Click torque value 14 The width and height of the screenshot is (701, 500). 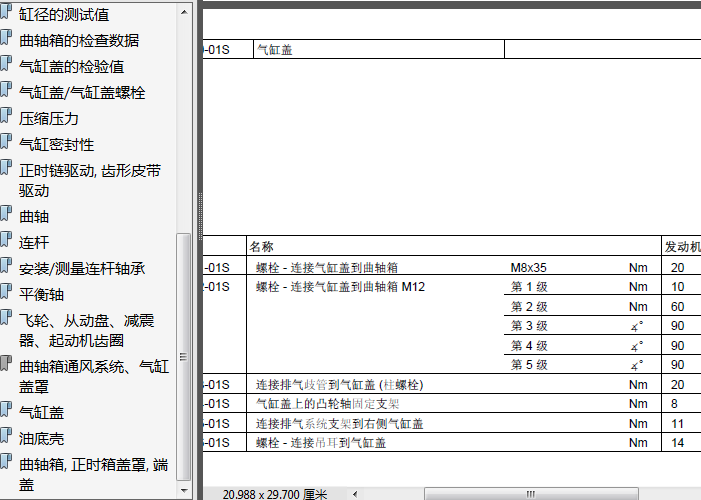[x=677, y=443]
